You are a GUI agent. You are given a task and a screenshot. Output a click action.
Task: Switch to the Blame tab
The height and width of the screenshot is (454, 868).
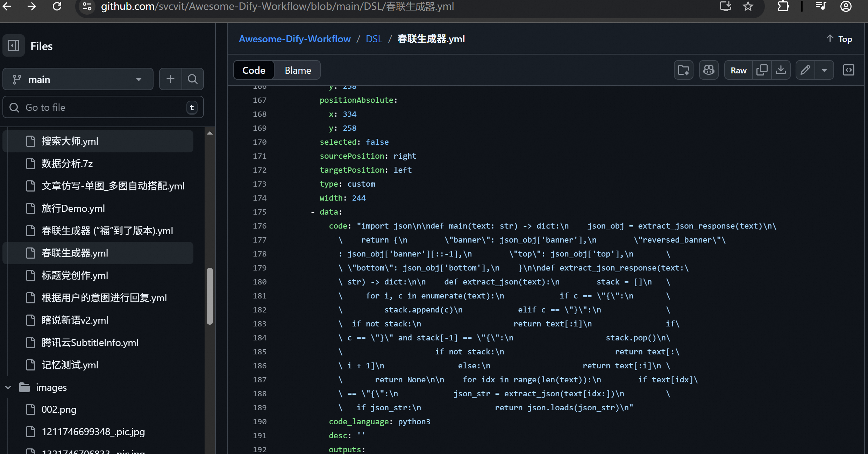(x=298, y=70)
